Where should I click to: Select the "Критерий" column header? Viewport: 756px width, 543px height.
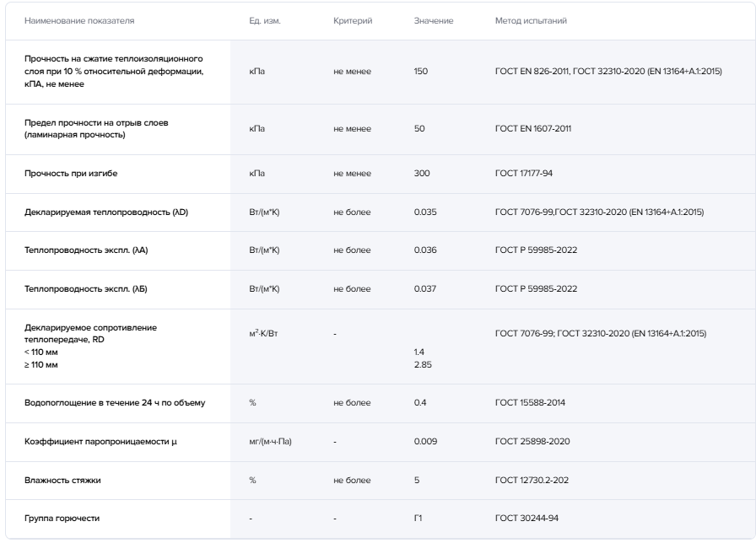[x=353, y=19]
